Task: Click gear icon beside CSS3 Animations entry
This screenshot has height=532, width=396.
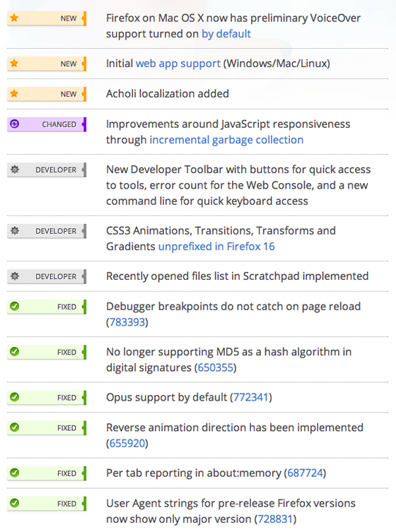Action: [15, 230]
